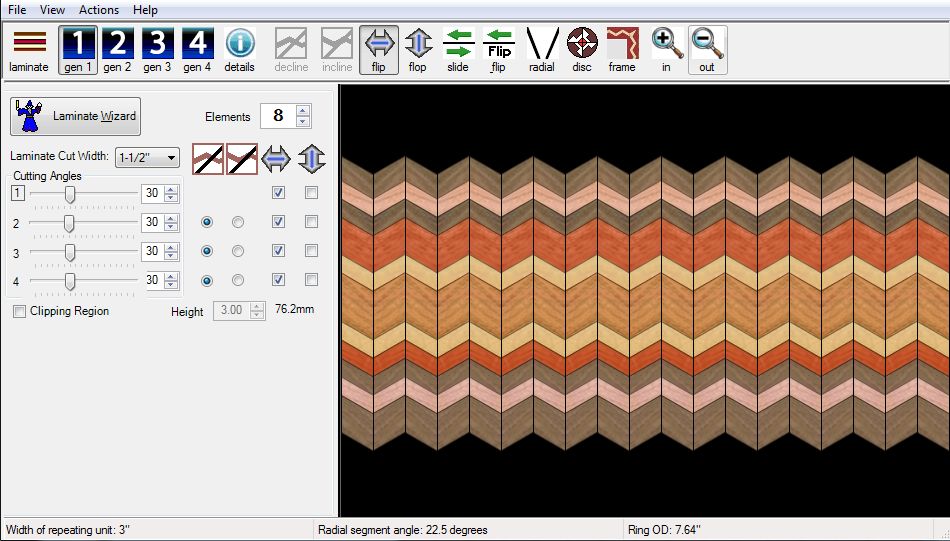
Task: Uncheck the first checkbox in row 2
Action: pos(279,222)
